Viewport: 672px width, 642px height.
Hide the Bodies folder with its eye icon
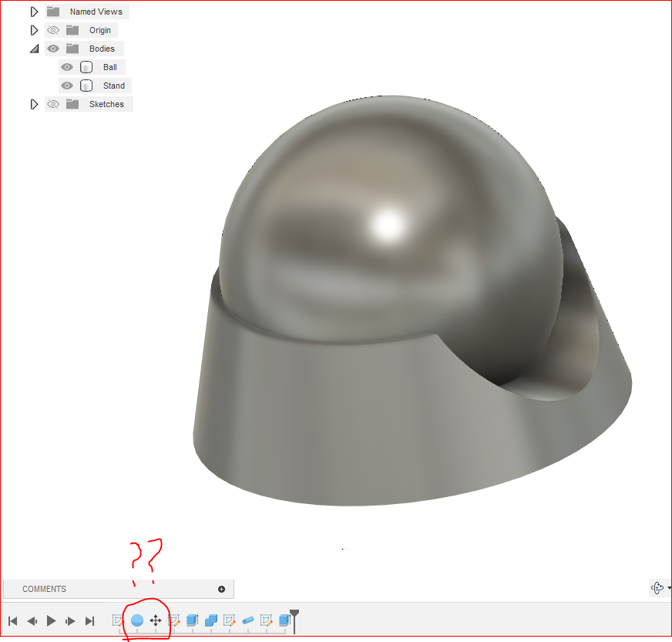pyautogui.click(x=53, y=49)
